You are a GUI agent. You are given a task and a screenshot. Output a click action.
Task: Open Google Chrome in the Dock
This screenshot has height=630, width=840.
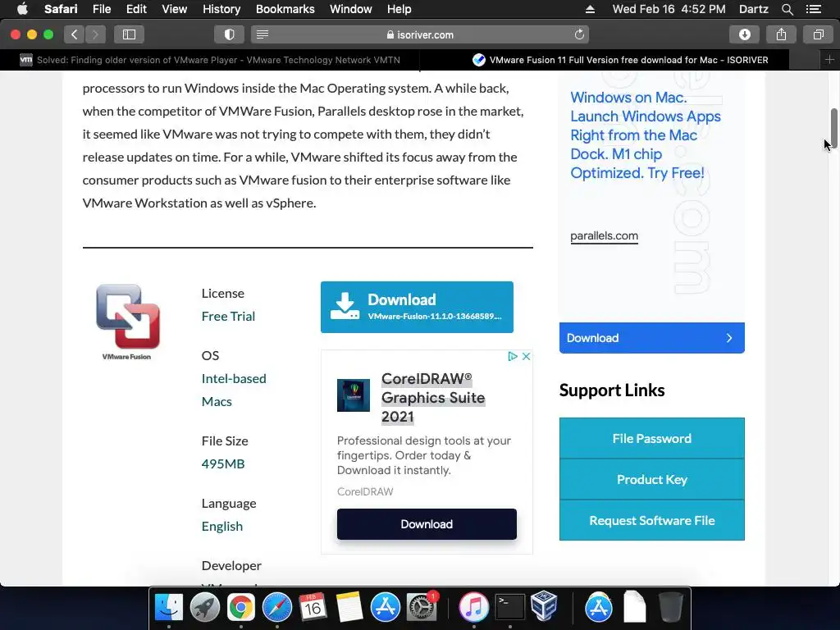(x=240, y=607)
